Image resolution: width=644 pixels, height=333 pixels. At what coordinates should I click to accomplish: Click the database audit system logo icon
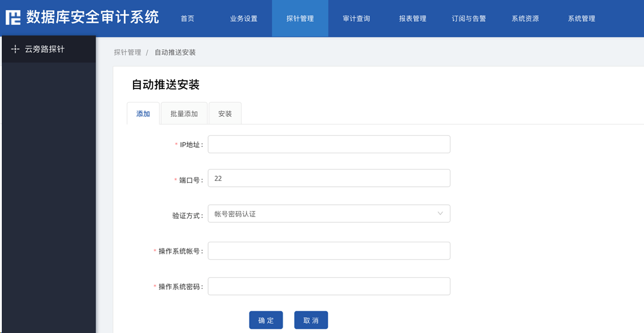pos(13,17)
